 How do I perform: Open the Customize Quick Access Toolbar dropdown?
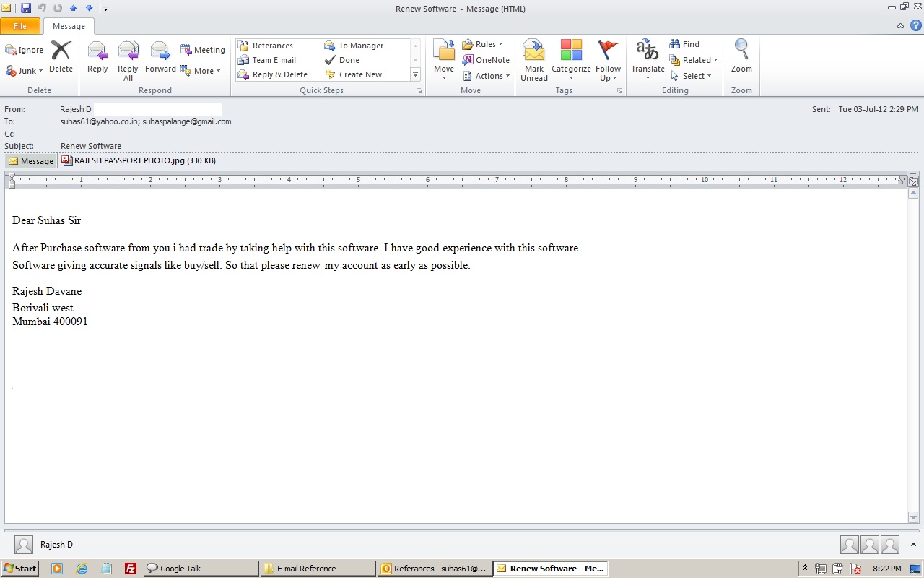click(105, 9)
